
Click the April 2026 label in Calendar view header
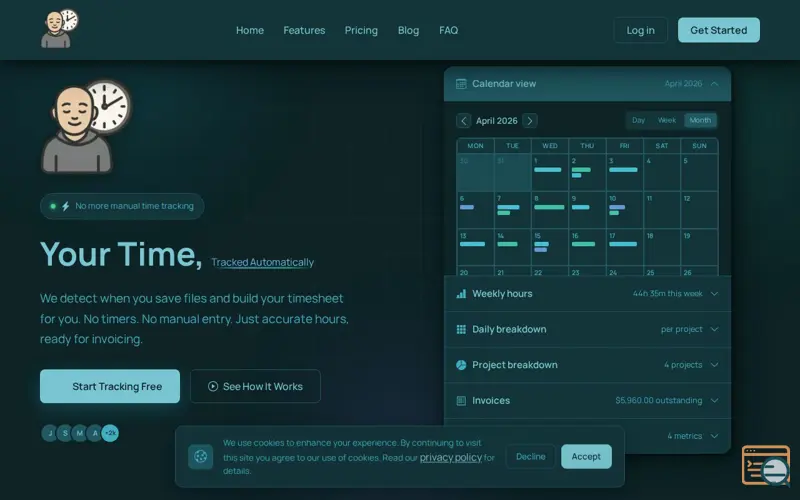pos(683,84)
